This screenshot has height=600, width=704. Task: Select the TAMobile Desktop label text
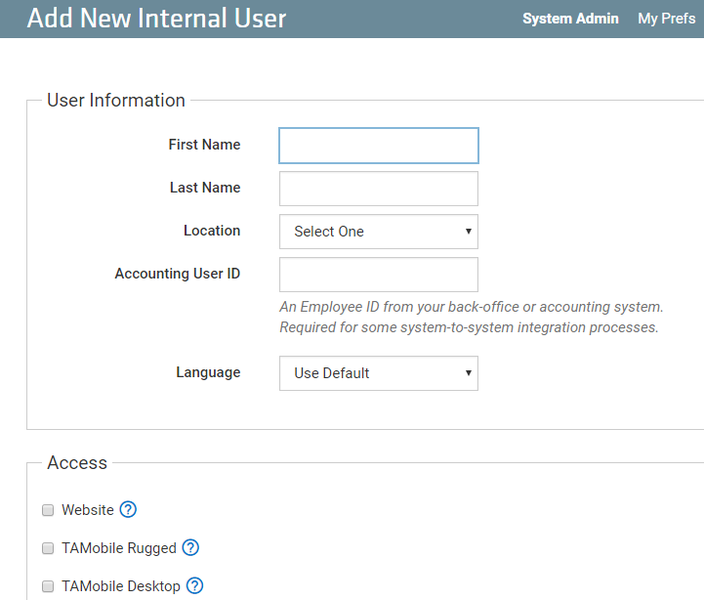coord(121,586)
